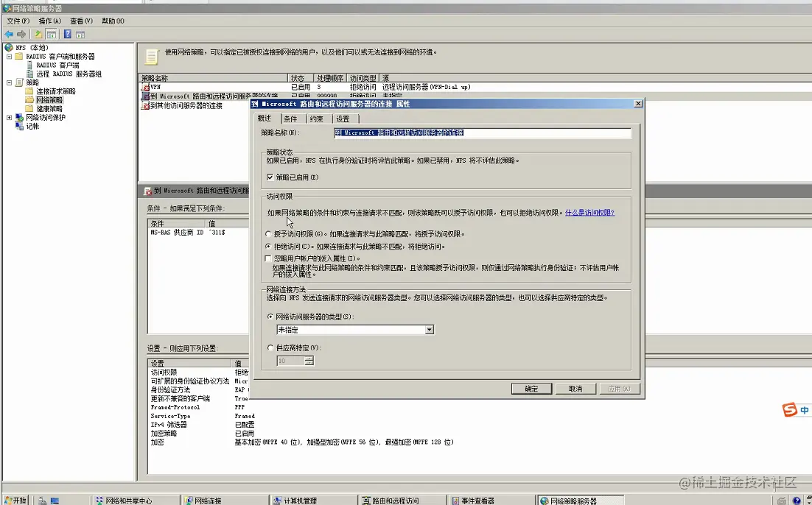
Task: Close the properties dialog with X
Action: click(638, 104)
